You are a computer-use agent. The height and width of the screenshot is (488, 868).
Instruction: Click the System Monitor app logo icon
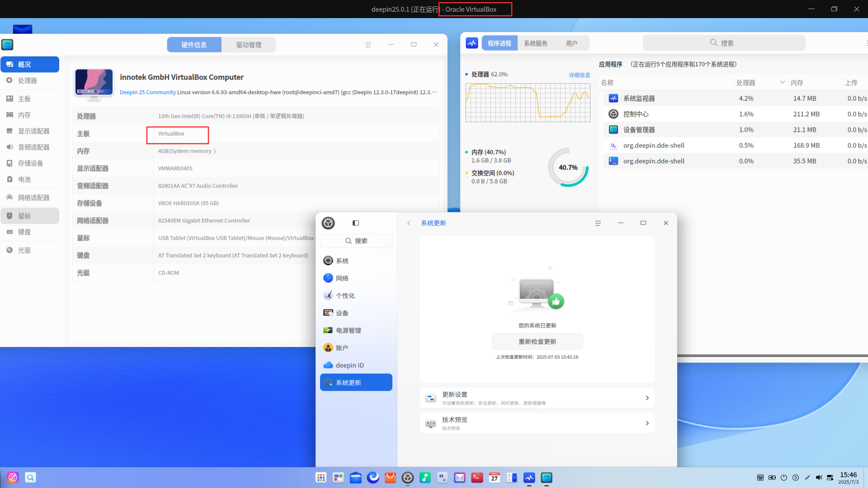pyautogui.click(x=472, y=43)
